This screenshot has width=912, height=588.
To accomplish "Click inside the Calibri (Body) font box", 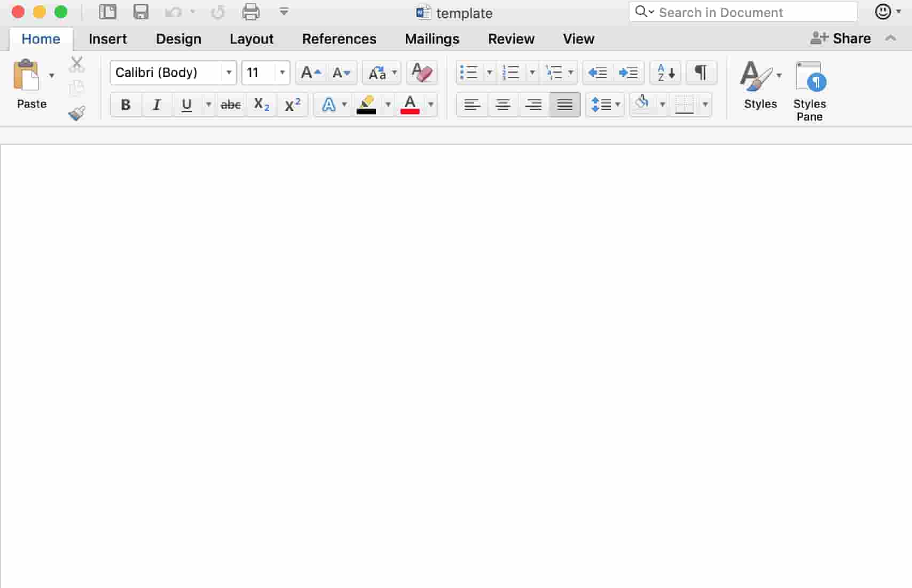I will coord(167,73).
